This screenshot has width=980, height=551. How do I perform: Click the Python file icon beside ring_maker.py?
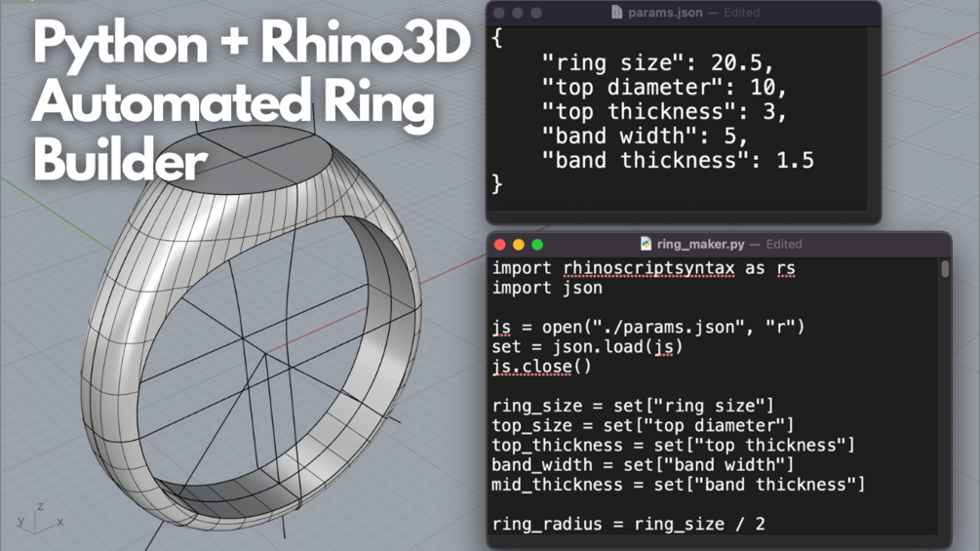[646, 244]
